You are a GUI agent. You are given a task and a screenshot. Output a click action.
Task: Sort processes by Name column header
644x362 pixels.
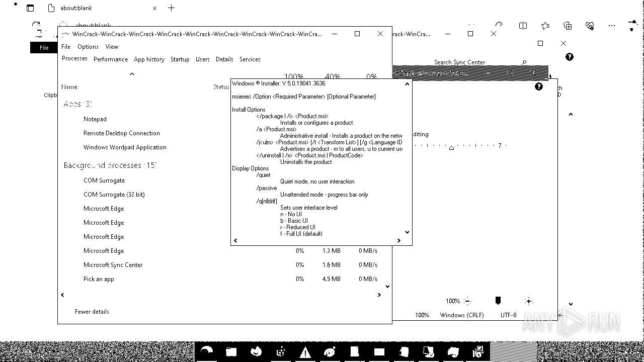tap(69, 86)
